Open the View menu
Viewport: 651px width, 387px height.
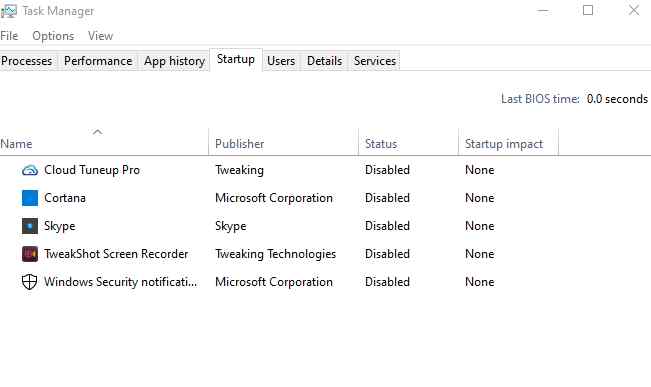100,36
